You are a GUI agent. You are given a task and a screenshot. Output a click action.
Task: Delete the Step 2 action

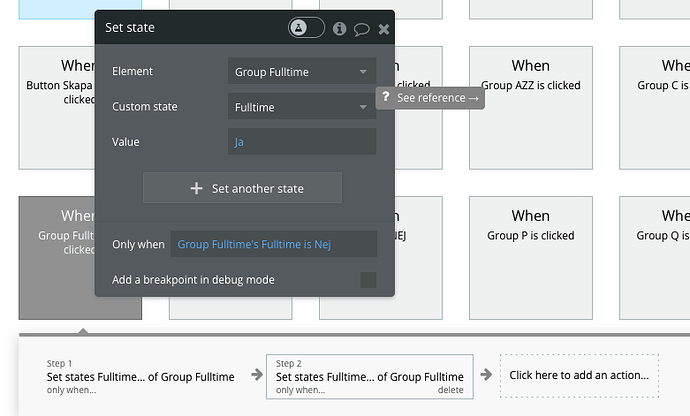coord(450,390)
